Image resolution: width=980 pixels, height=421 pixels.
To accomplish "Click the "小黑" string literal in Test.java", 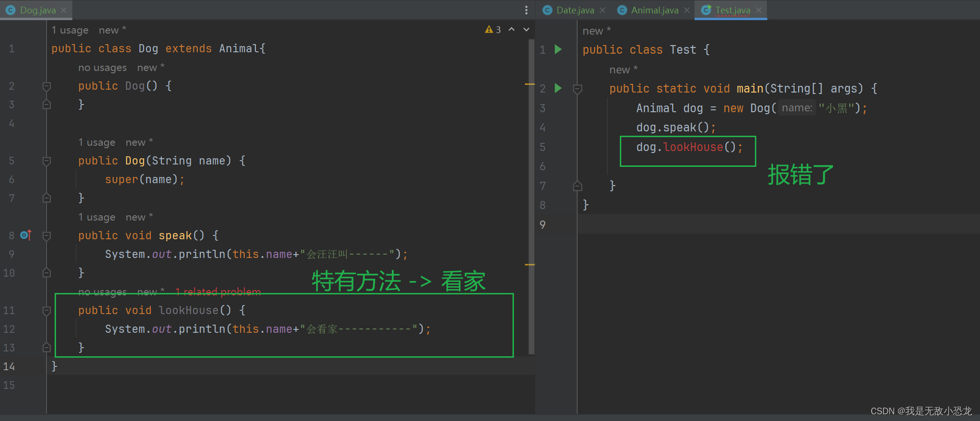I will 836,108.
